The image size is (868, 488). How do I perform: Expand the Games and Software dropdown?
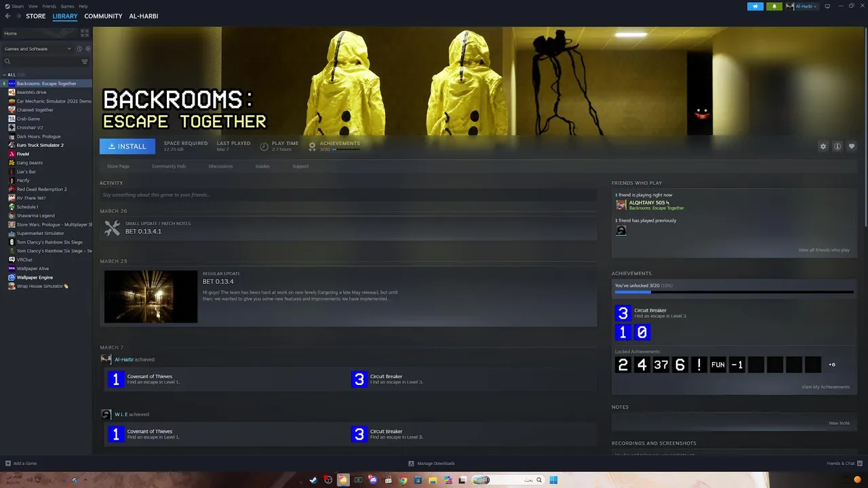pos(37,49)
